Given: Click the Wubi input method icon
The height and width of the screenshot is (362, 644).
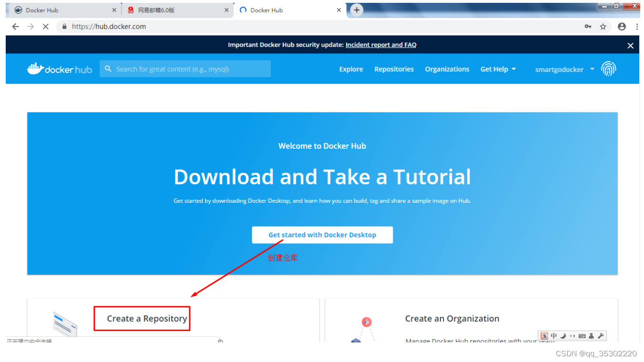Looking at the screenshot, I should click(544, 336).
